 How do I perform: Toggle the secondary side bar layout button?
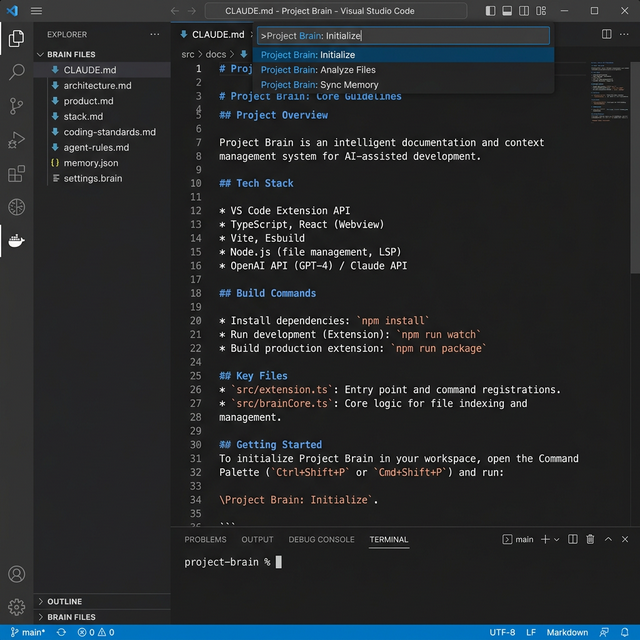pyautogui.click(x=524, y=11)
